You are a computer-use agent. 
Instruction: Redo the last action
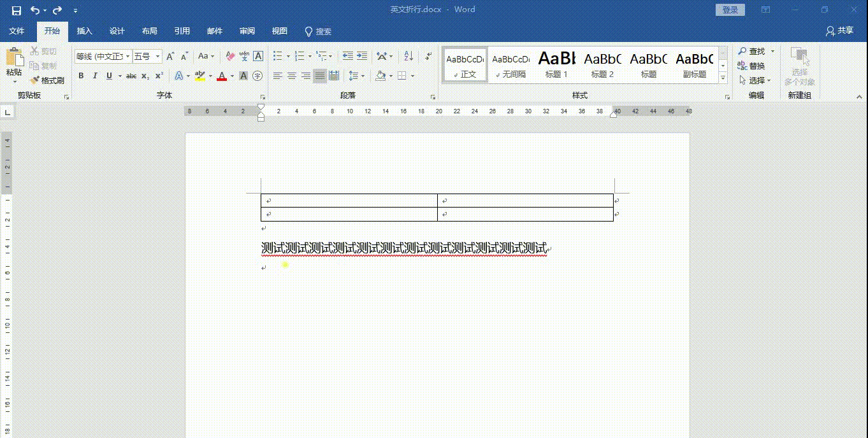tap(57, 10)
